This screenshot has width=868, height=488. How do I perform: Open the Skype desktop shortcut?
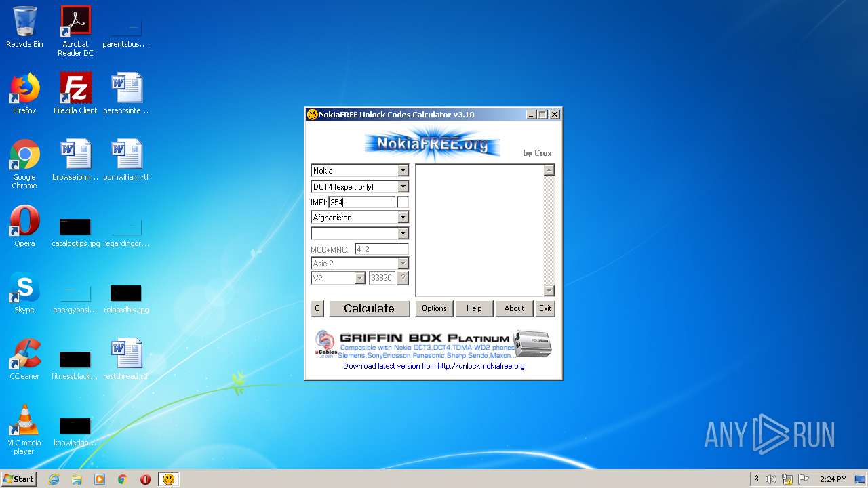24,293
